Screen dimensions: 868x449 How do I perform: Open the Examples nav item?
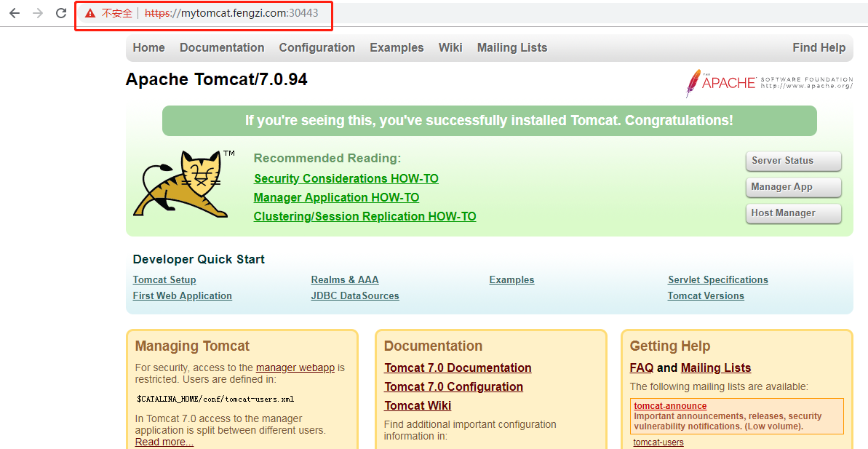[397, 47]
